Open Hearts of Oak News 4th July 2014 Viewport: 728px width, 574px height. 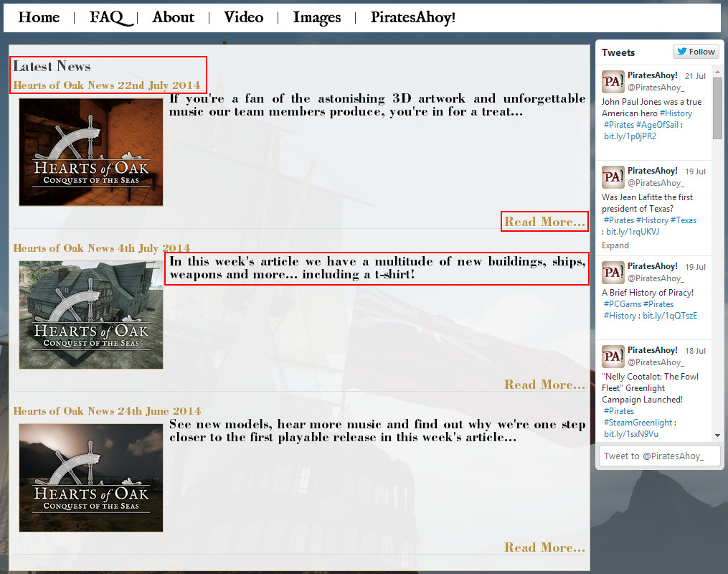click(102, 248)
